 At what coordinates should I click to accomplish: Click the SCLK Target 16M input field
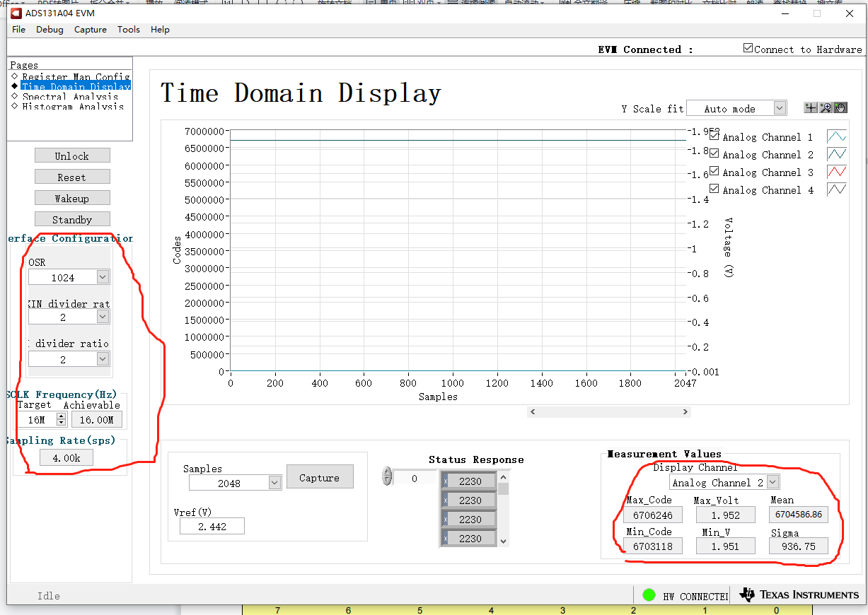coord(37,419)
